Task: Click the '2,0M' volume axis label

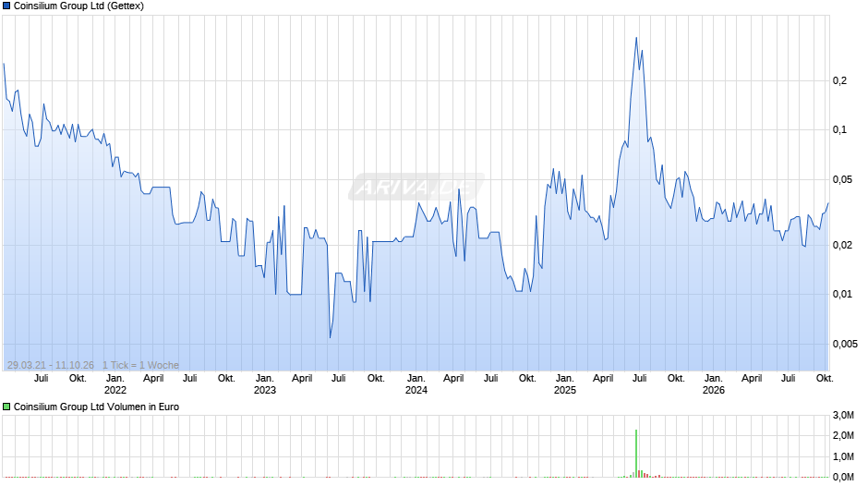Action: click(844, 435)
